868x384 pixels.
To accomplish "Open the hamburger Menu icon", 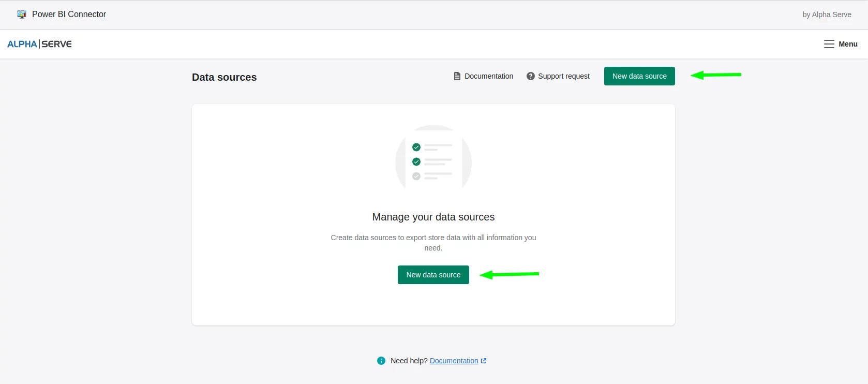I will pyautogui.click(x=829, y=44).
